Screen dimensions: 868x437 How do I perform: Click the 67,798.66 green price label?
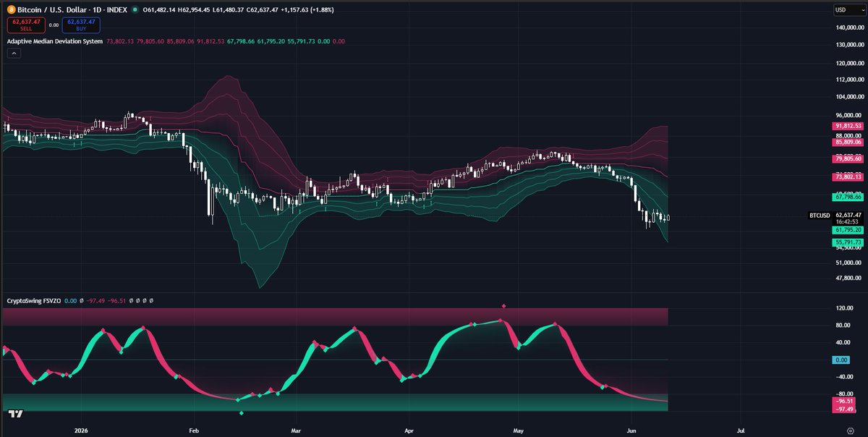tap(848, 197)
